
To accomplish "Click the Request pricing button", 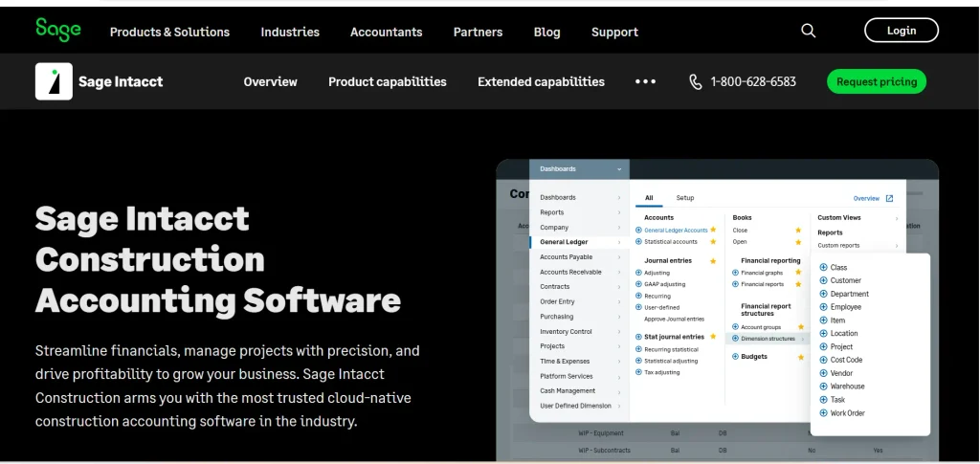I will pyautogui.click(x=877, y=82).
